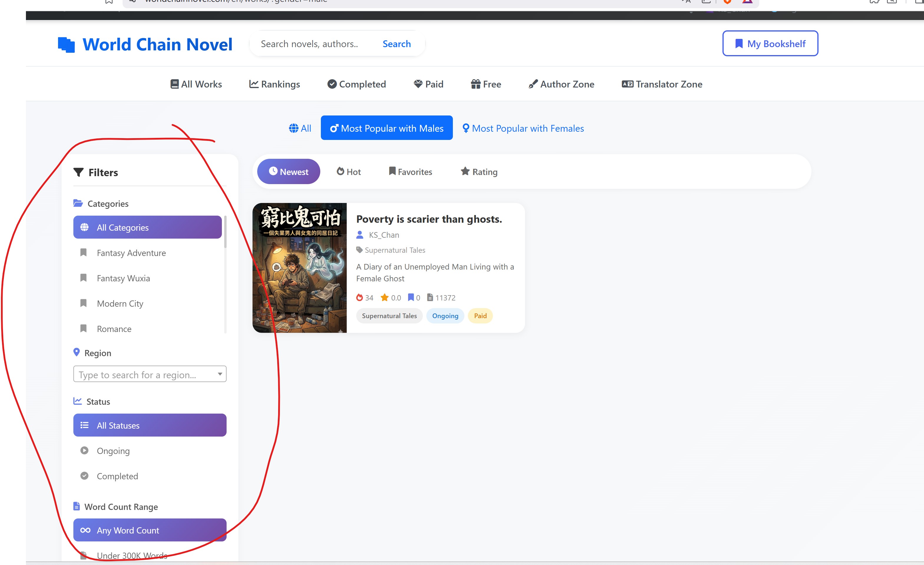Open All Works via its book icon
The image size is (924, 565).
point(174,84)
